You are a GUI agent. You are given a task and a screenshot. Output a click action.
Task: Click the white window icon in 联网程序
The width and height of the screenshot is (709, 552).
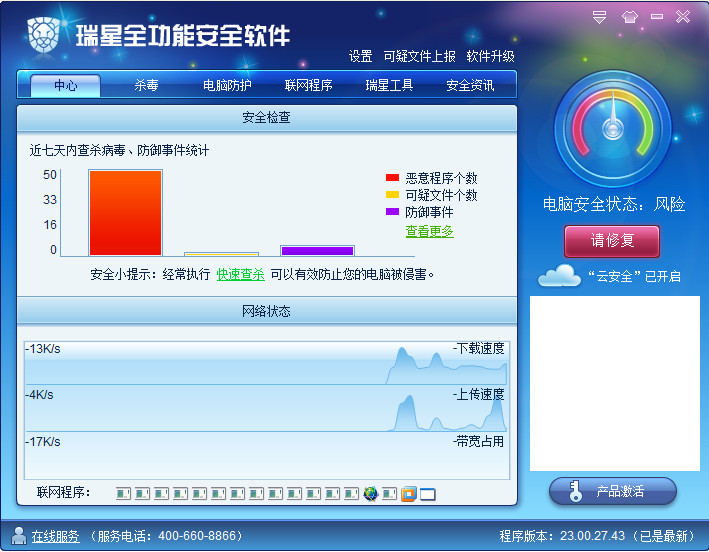(x=427, y=493)
